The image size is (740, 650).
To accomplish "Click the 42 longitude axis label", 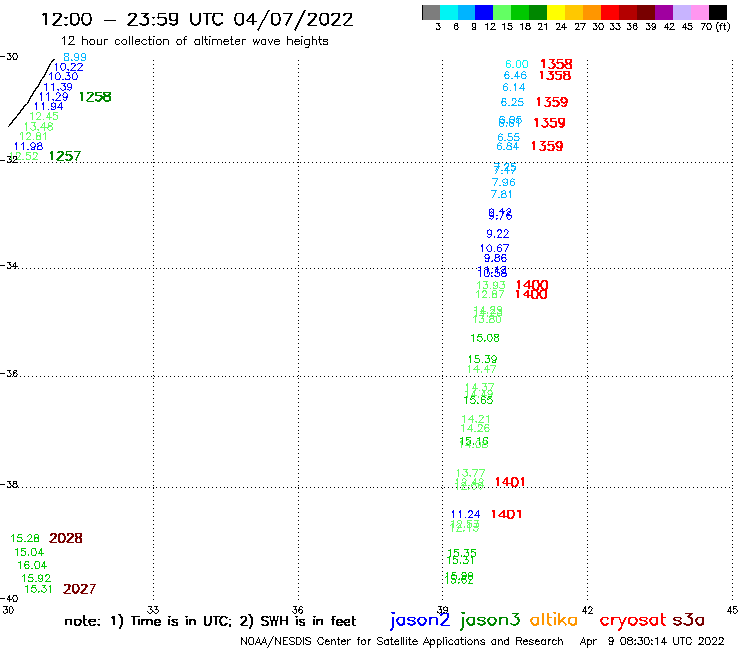I will 587,610.
